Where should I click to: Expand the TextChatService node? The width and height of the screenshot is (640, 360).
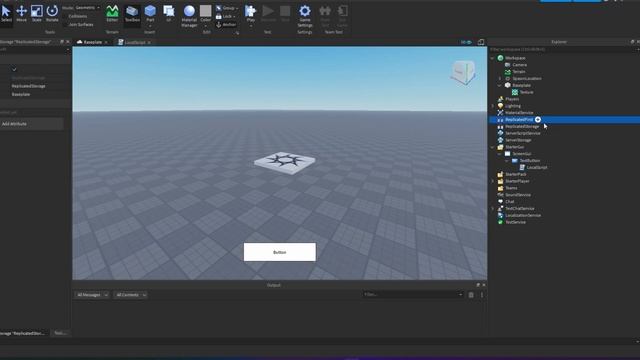[492, 209]
